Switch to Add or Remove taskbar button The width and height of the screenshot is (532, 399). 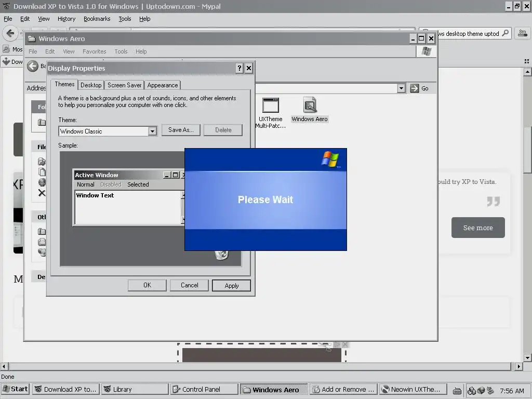343,390
